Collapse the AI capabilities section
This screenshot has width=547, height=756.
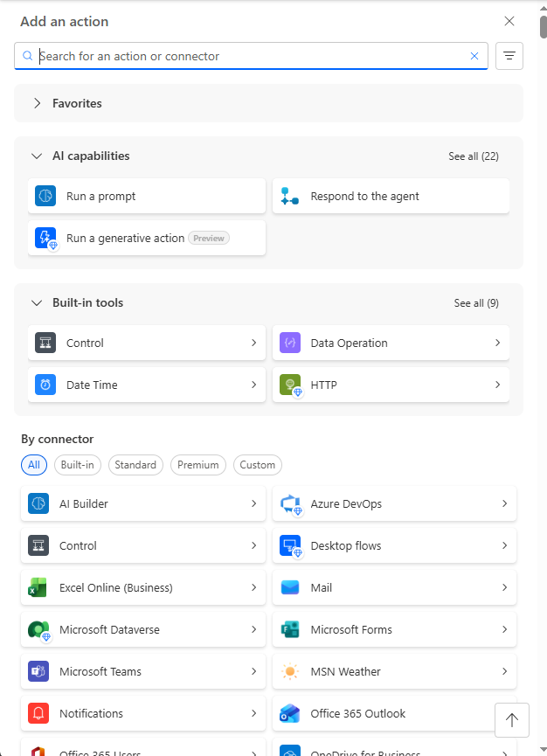point(36,156)
